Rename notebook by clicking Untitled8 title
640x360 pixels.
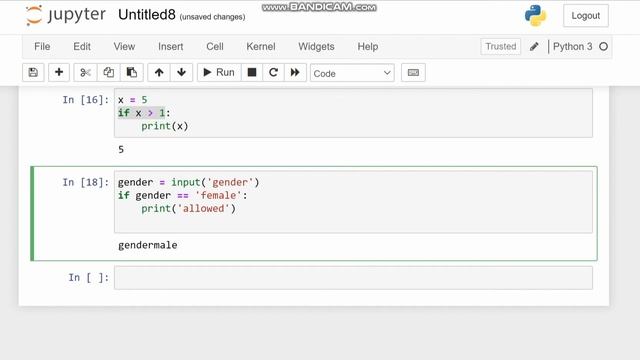[x=147, y=15]
